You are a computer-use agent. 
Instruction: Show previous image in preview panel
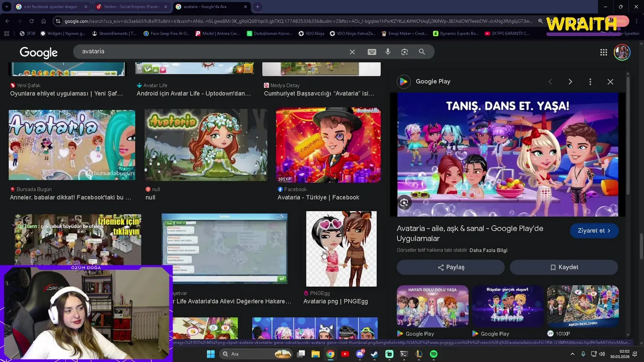[550, 81]
